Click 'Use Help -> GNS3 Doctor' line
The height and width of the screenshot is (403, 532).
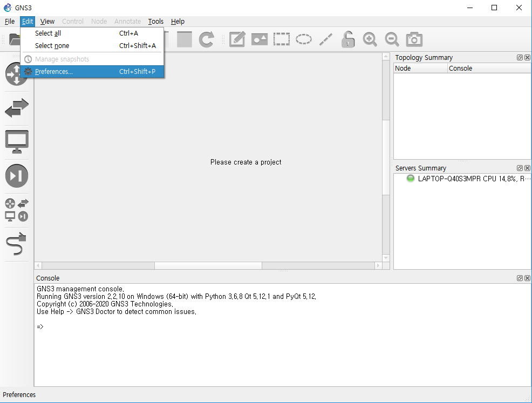click(x=117, y=312)
